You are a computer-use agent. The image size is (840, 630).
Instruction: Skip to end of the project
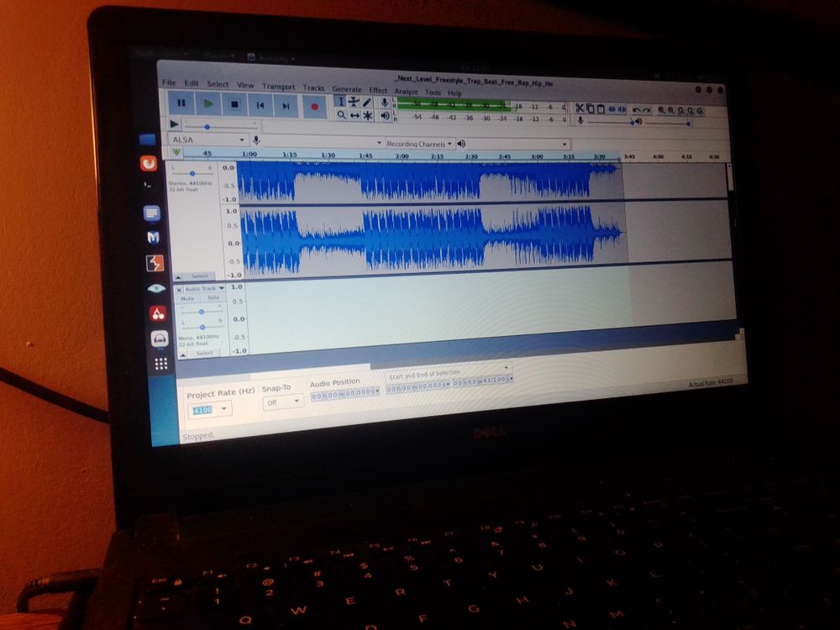(286, 106)
